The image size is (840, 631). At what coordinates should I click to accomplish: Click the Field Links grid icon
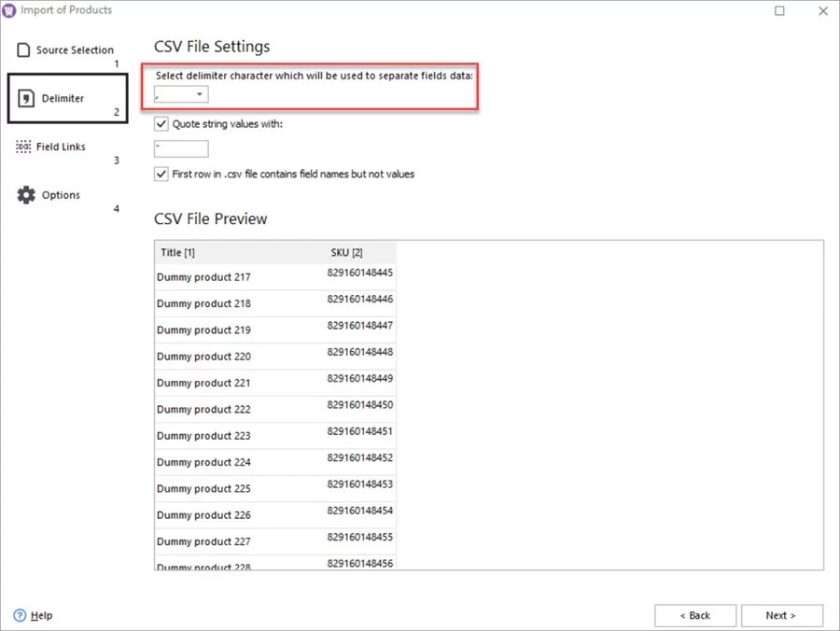[x=25, y=146]
